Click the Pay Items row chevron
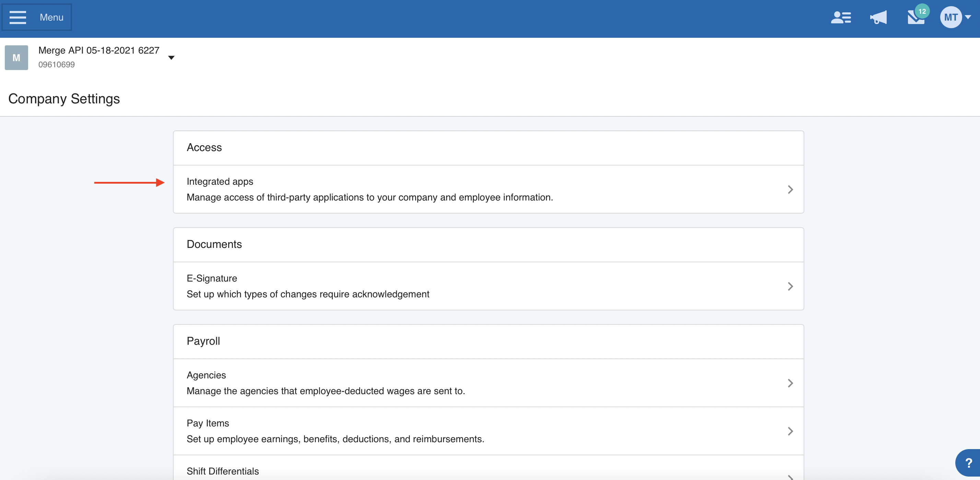The width and height of the screenshot is (980, 480). pos(790,431)
